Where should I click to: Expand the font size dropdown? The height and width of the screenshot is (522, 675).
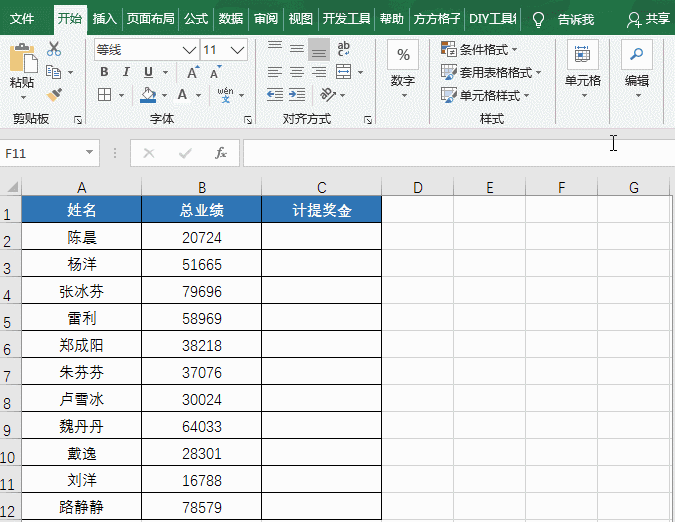click(237, 49)
